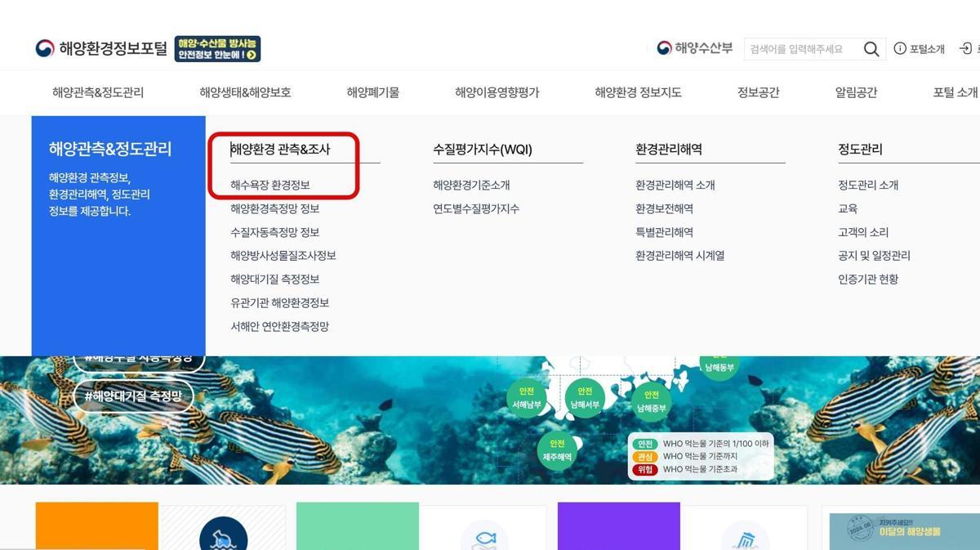Open the 해양생태&해양보호 top menu
980x550 pixels.
coord(245,92)
